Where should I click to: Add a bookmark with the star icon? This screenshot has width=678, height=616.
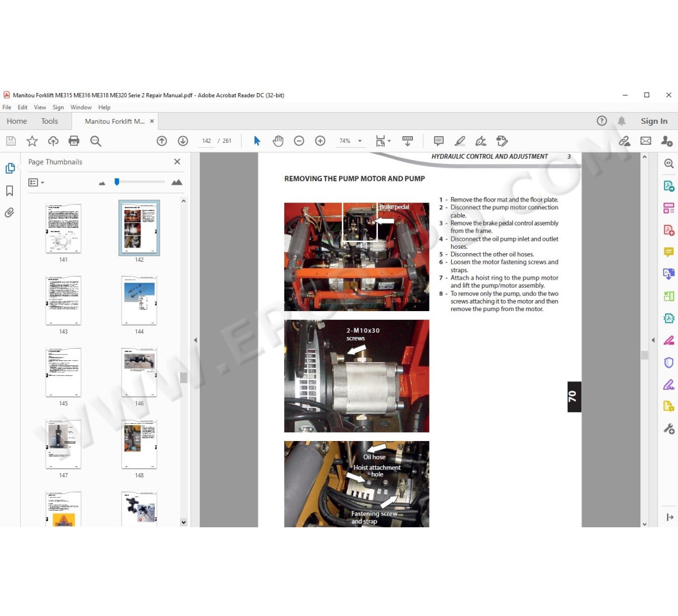click(32, 141)
